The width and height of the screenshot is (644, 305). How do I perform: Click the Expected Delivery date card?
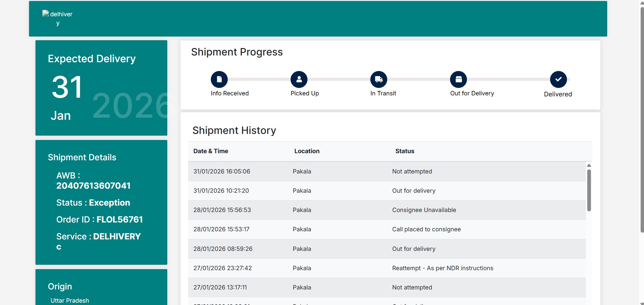click(101, 88)
